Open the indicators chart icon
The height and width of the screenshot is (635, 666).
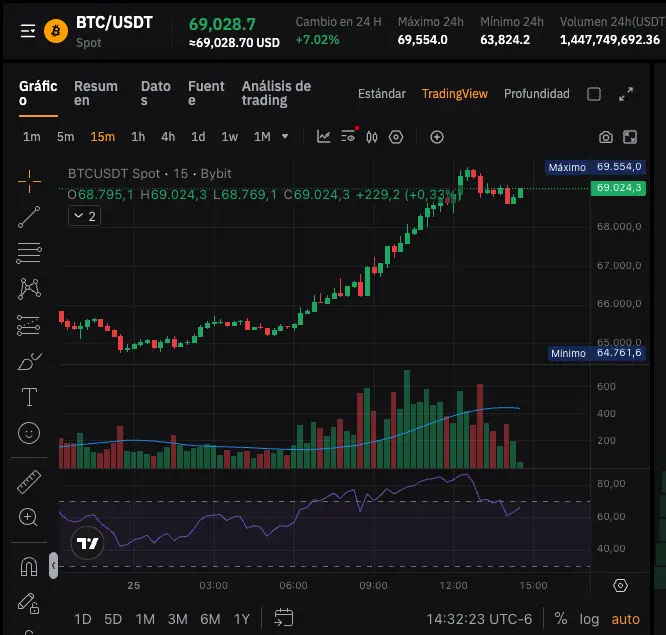[324, 137]
